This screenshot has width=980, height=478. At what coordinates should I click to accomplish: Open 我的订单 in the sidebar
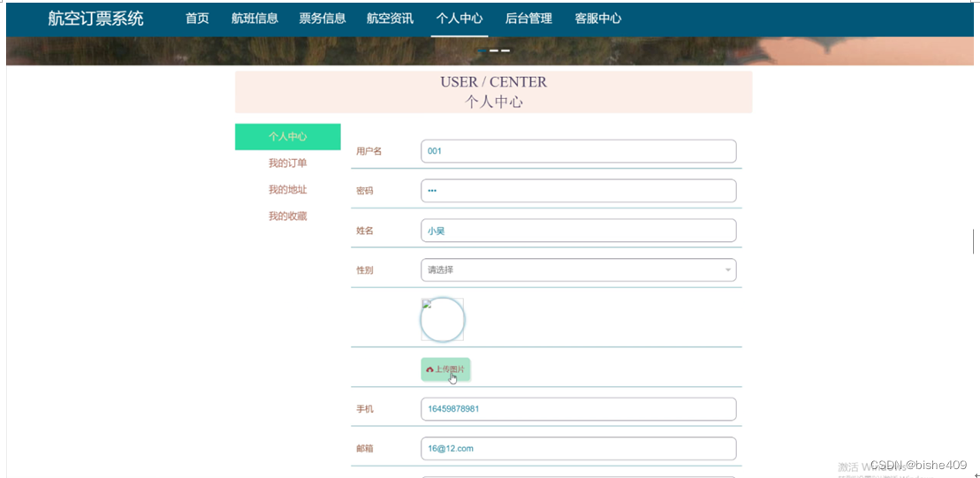point(287,163)
